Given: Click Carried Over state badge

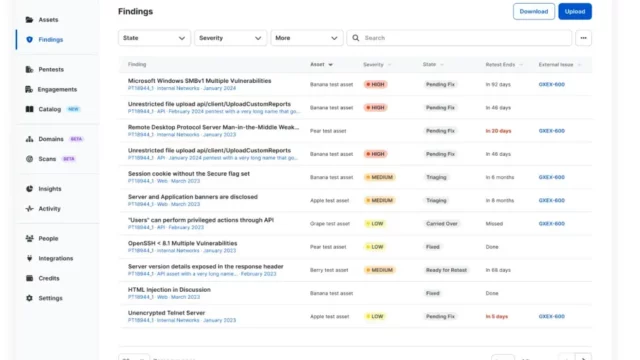Looking at the screenshot, I should coord(442,224).
